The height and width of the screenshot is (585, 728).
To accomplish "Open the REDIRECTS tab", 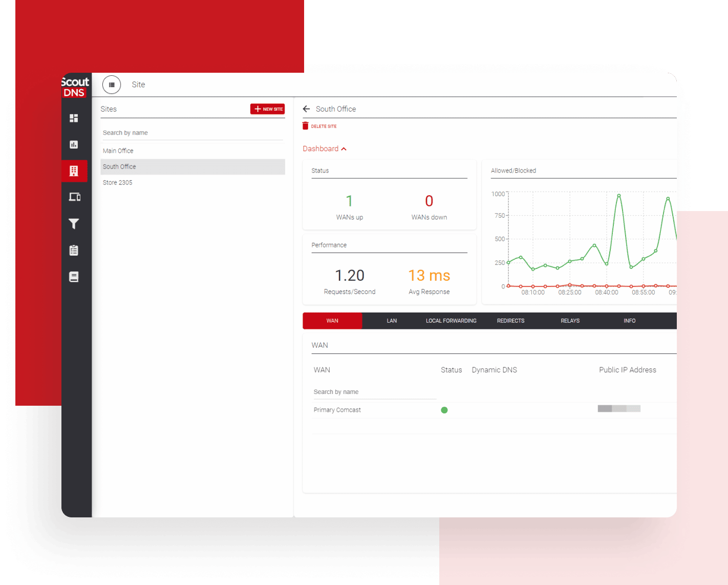I will (510, 321).
